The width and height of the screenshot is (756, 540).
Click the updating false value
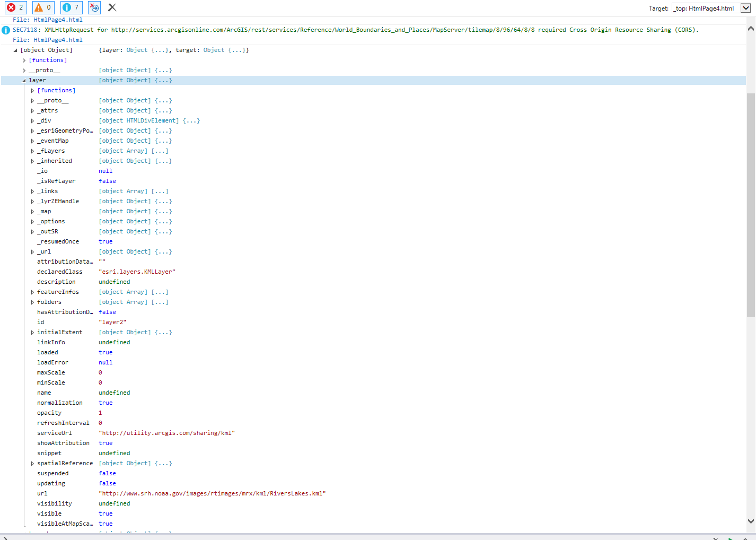pos(107,483)
